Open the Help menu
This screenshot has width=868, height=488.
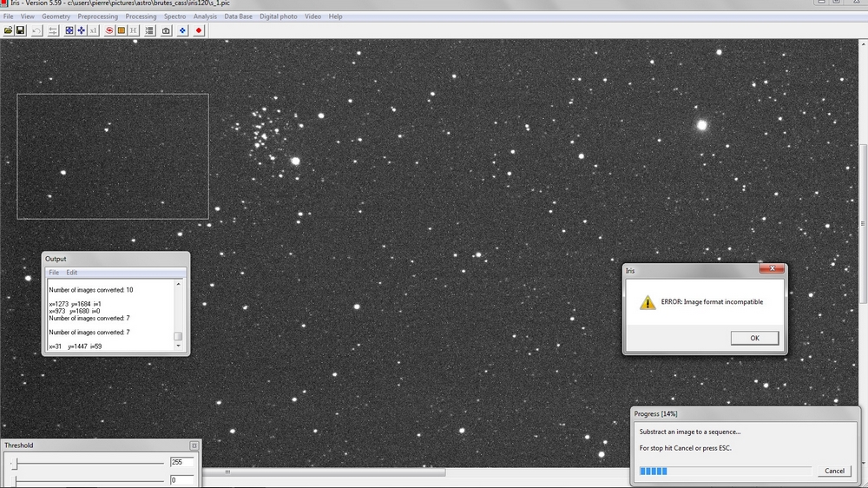click(335, 16)
